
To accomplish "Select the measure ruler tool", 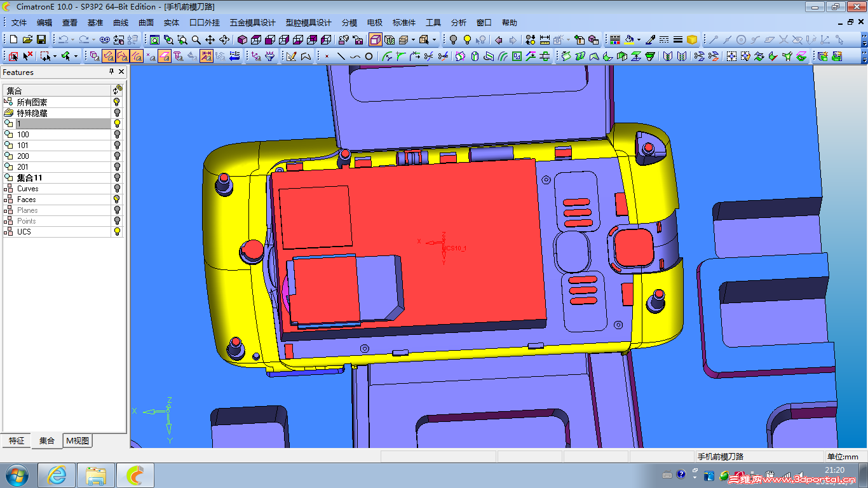I will [545, 39].
